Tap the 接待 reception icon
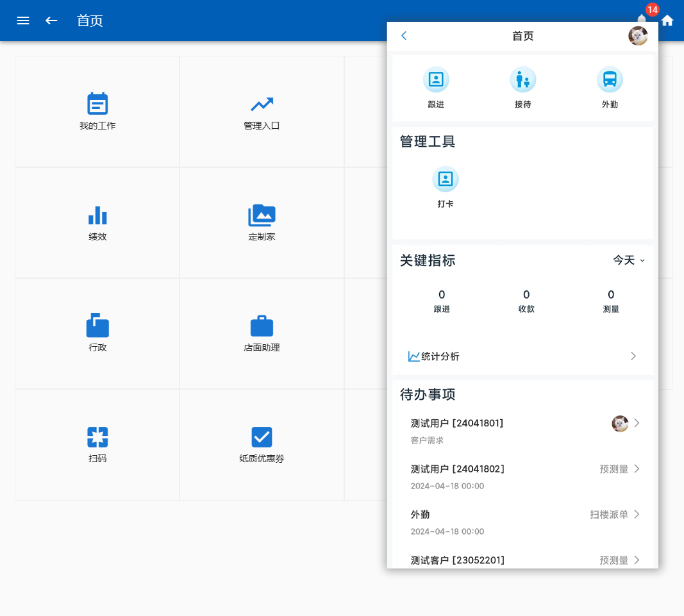684x616 pixels. 522,80
